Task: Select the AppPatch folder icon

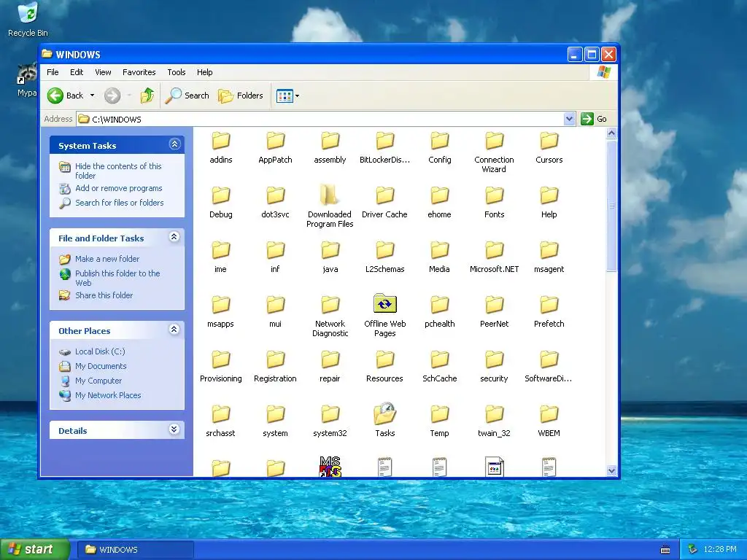Action: click(275, 141)
